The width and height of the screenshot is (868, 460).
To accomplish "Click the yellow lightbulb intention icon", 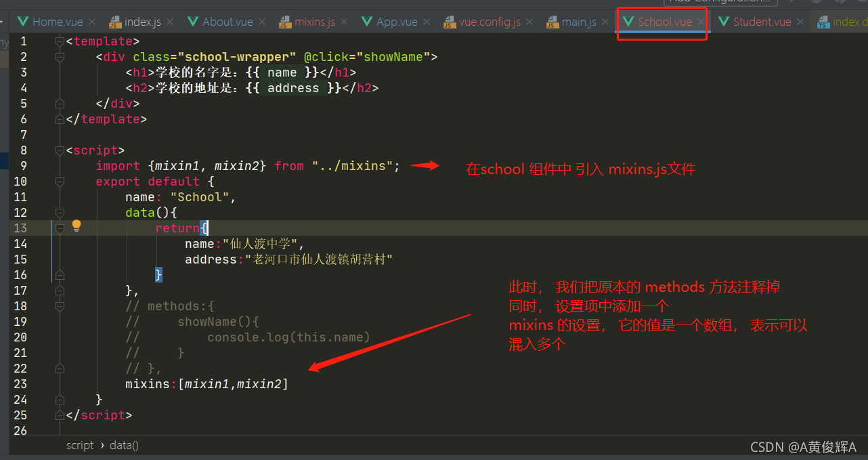I will [x=77, y=226].
